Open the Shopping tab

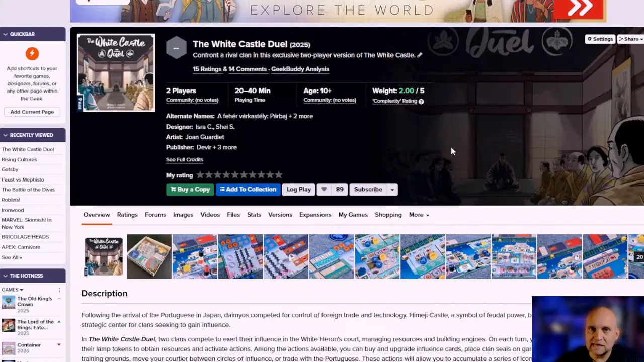(x=388, y=215)
